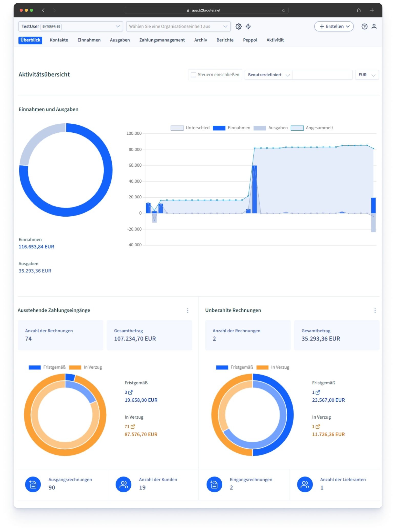Image resolution: width=396 pixels, height=532 pixels.
Task: Open the Einnahmen tab
Action: 89,40
